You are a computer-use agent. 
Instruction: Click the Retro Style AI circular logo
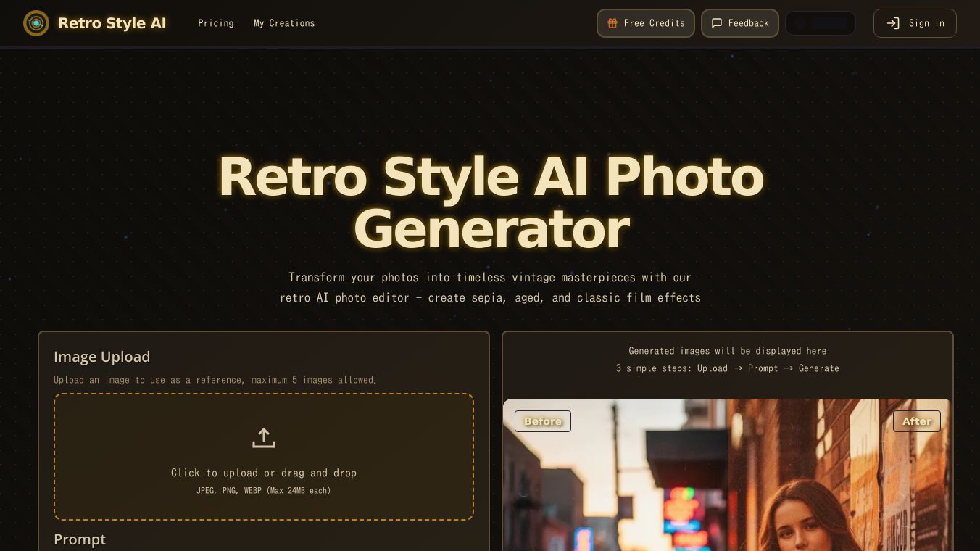click(36, 23)
